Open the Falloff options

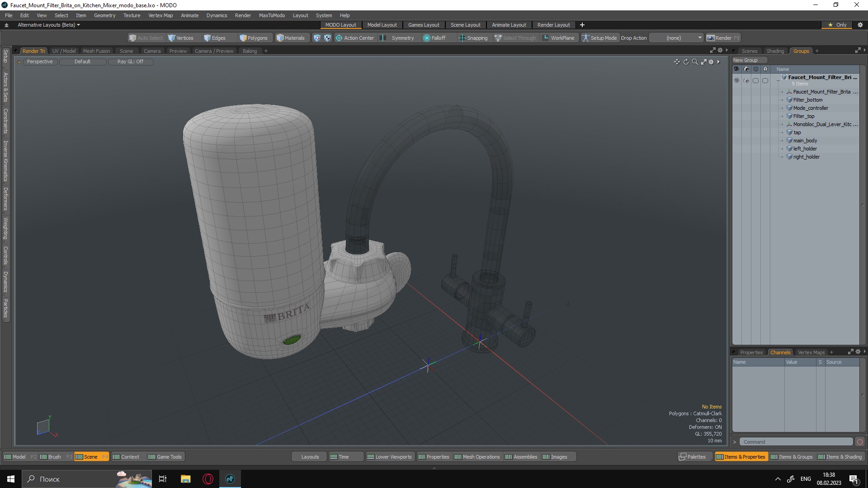(434, 38)
